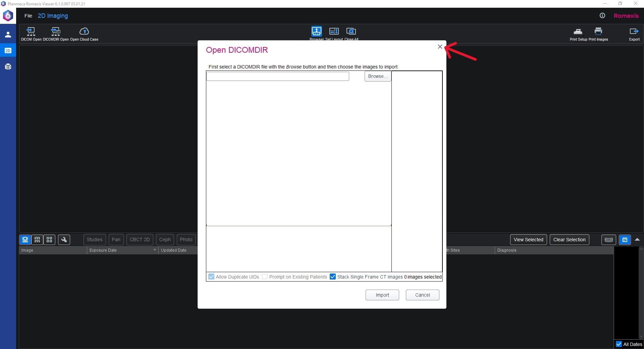Image resolution: width=644 pixels, height=349 pixels.
Task: Collapse the image browser panel arrow
Action: pyautogui.click(x=637, y=240)
